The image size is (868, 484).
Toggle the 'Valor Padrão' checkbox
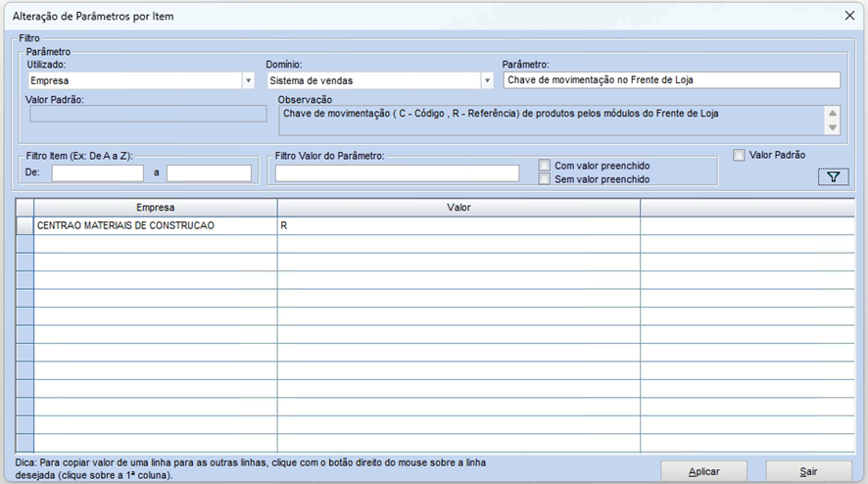(x=740, y=155)
